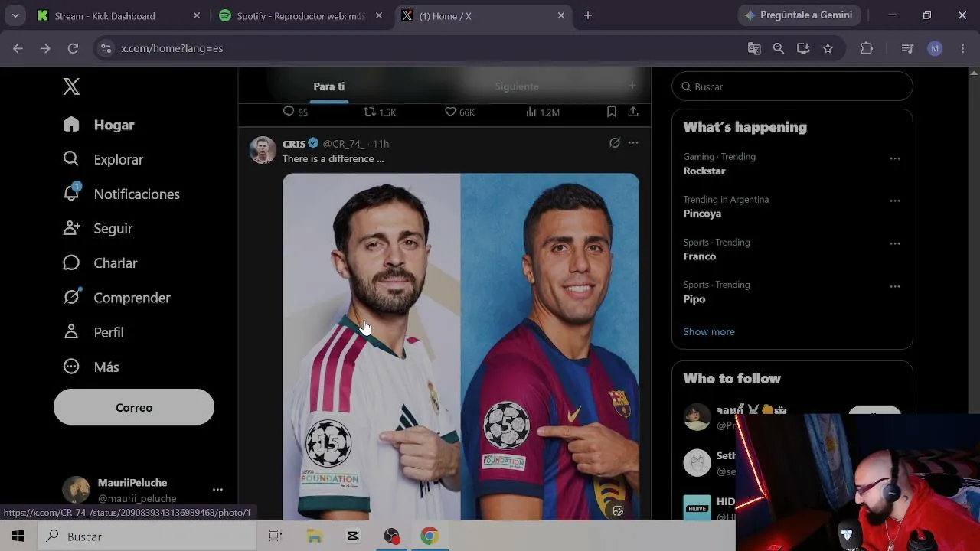Open the Pincoya trending topic
The image size is (980, 551).
coord(702,214)
